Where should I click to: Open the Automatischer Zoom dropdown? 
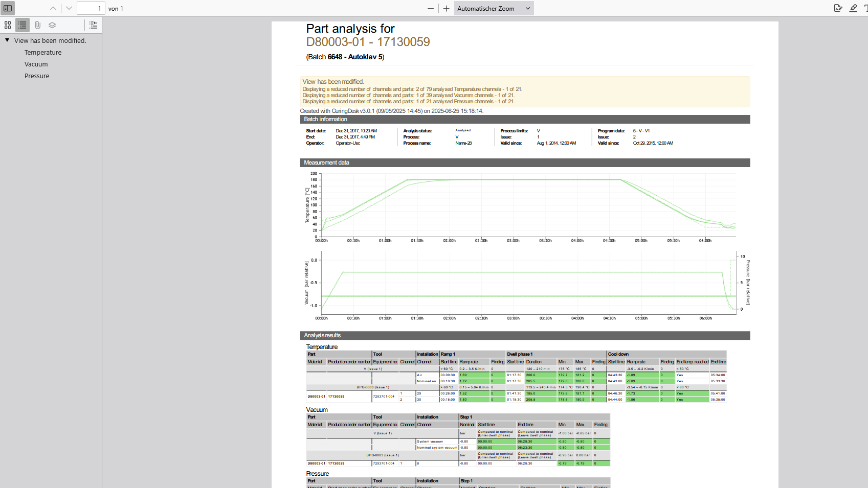[x=493, y=8]
